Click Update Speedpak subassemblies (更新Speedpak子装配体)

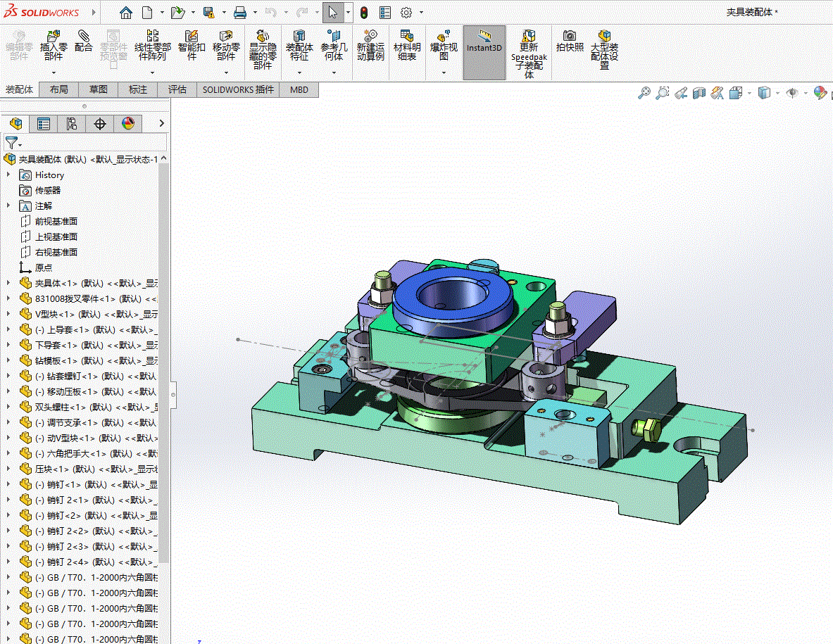point(529,54)
